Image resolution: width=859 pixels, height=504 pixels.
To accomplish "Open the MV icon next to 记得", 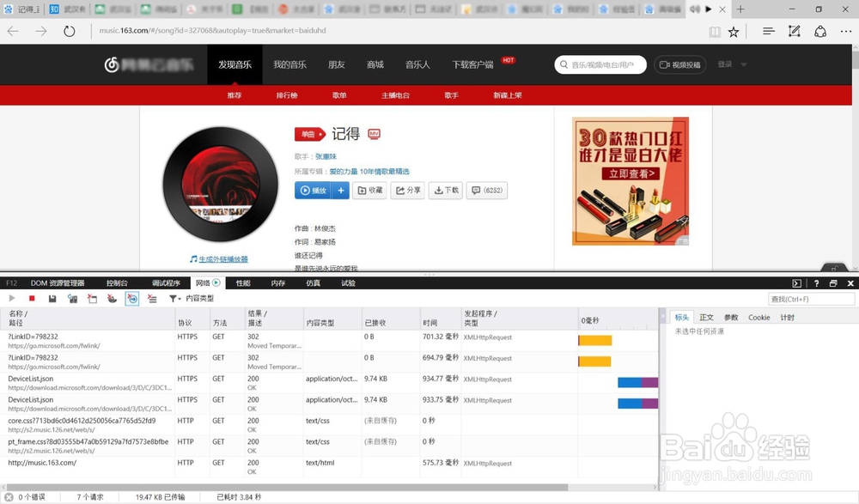I will 374,134.
